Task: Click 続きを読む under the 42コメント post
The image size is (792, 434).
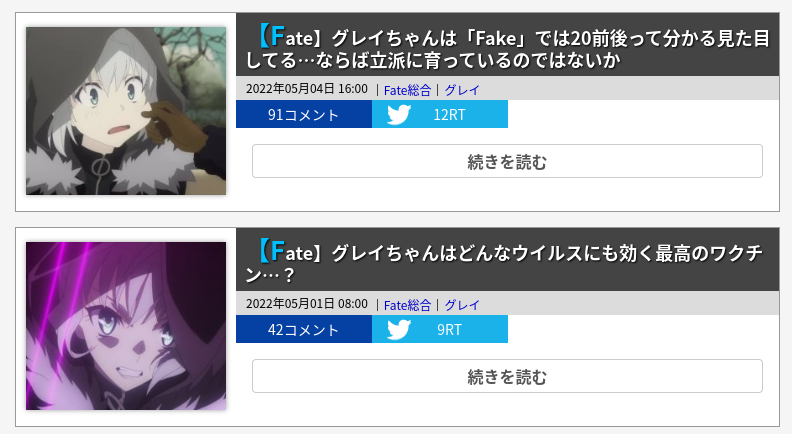Action: pyautogui.click(x=507, y=376)
